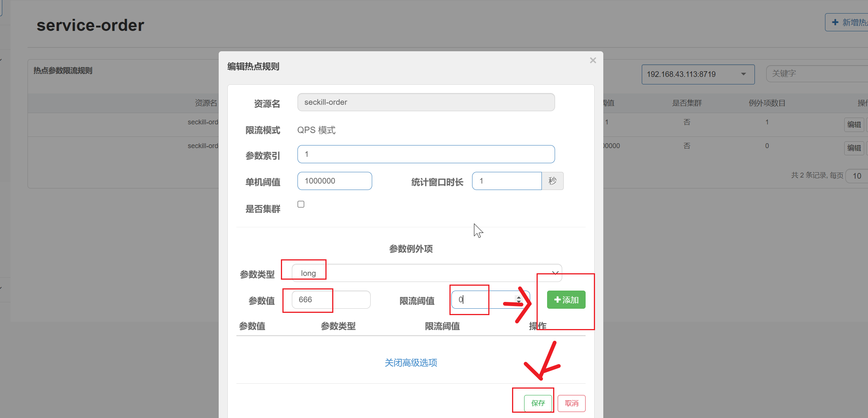Open the machine IP address dropdown
The width and height of the screenshot is (868, 418).
tap(698, 74)
